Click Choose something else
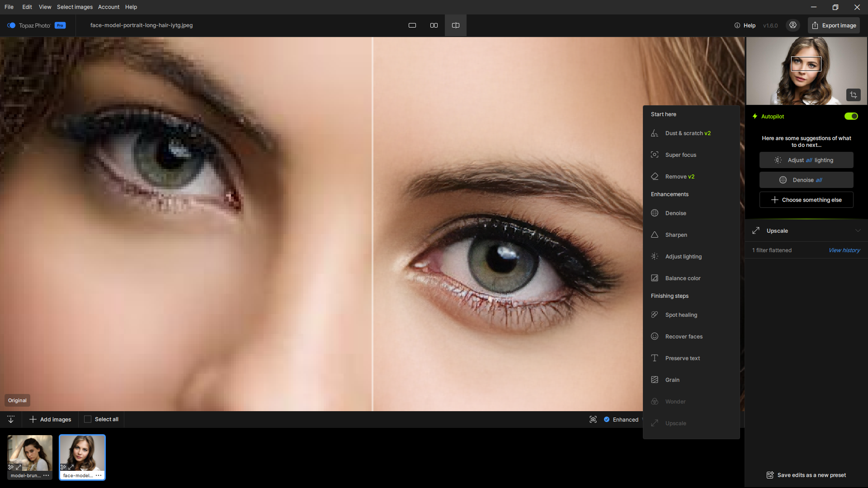The width and height of the screenshot is (868, 488). 807,200
